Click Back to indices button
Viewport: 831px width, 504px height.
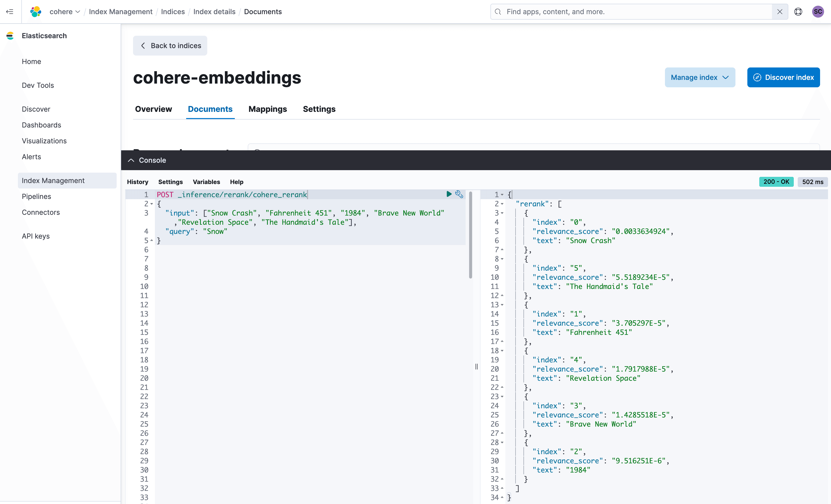170,45
